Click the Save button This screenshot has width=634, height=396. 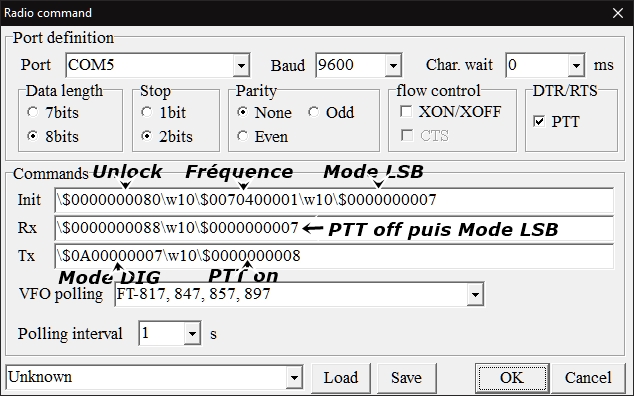[406, 378]
